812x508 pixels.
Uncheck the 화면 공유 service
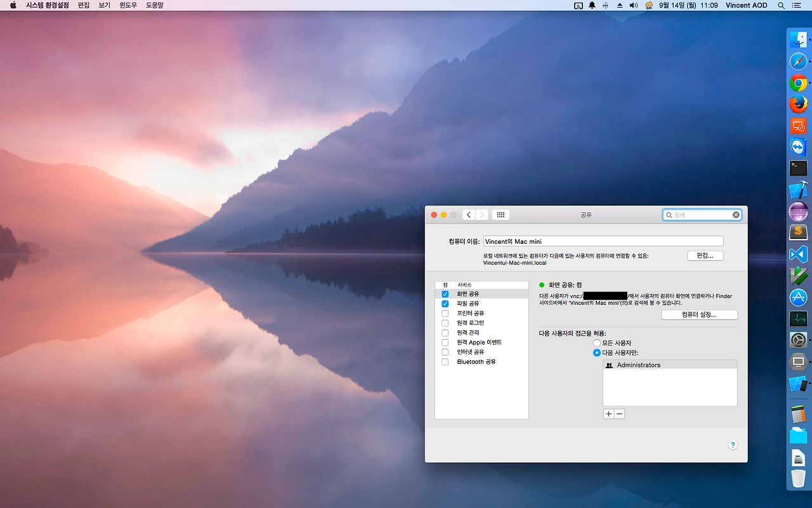coord(445,294)
